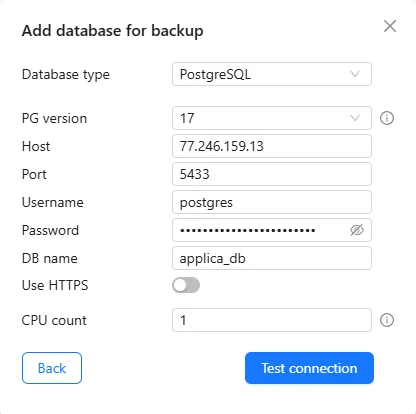Viewport: 416px width, 414px height.
Task: Click the Test connection button
Action: tap(309, 368)
